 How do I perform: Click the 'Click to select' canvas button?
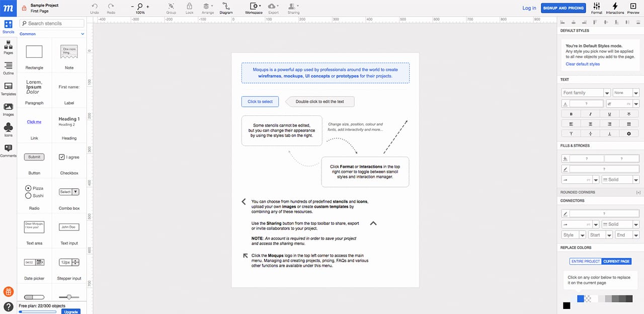coord(260,102)
